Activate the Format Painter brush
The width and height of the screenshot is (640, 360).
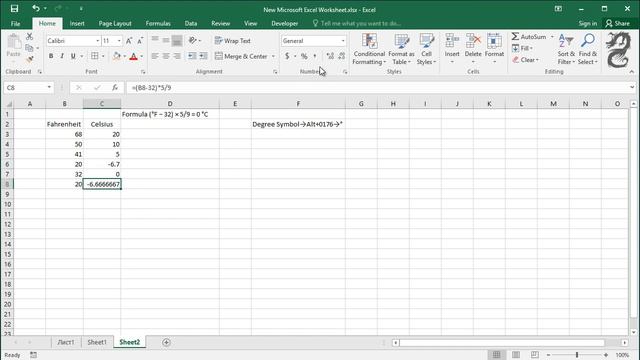pos(29,60)
